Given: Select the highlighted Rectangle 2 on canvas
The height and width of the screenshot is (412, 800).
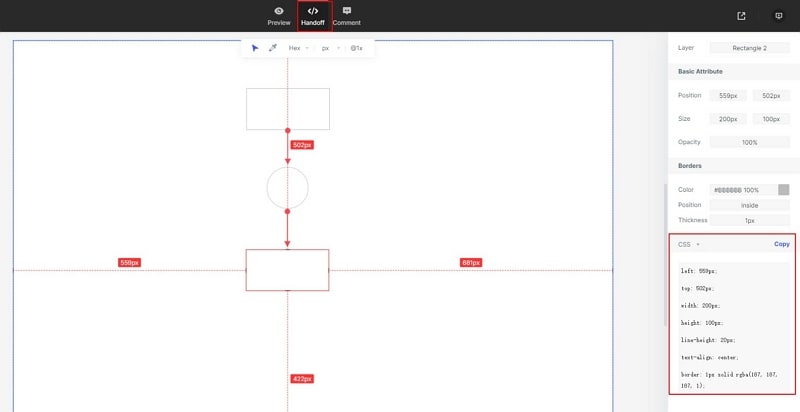Looking at the screenshot, I should point(287,270).
